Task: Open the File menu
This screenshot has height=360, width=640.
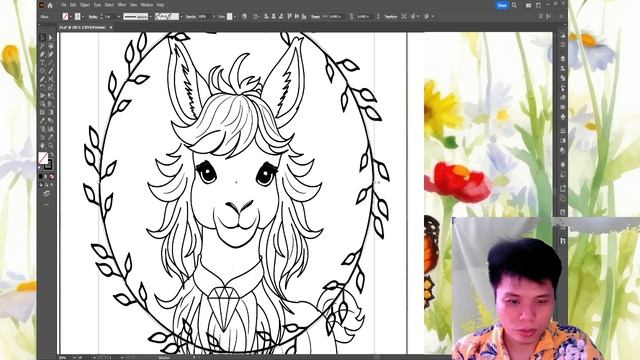Action: point(63,5)
